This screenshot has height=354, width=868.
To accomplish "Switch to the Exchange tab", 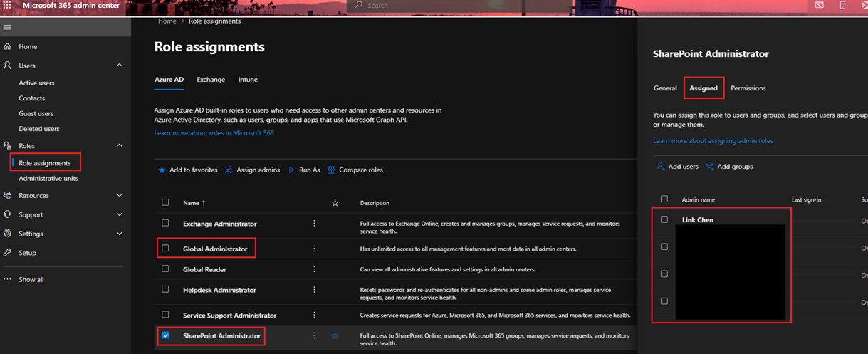I will click(211, 80).
